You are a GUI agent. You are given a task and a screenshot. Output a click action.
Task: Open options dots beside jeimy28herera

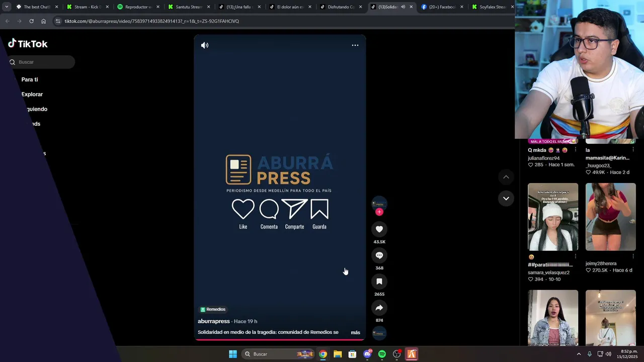633,256
